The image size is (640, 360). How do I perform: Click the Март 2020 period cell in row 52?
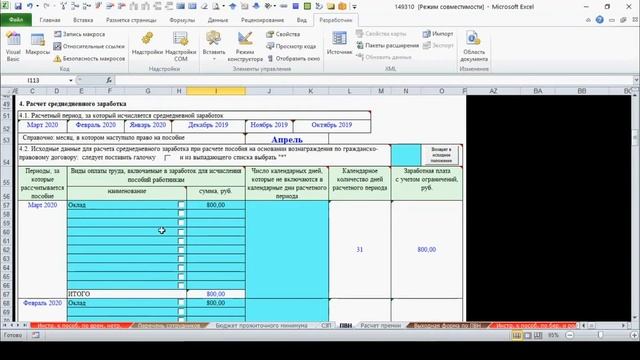(x=42, y=125)
